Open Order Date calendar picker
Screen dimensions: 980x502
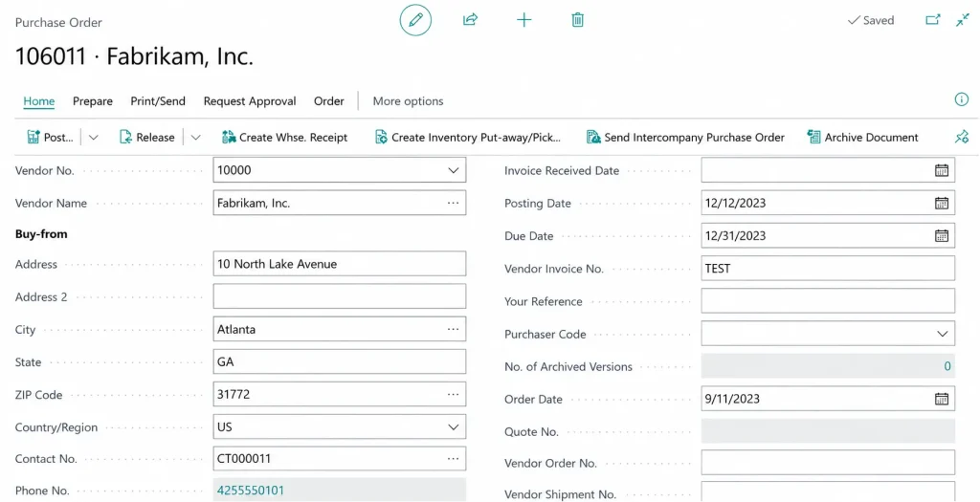pos(942,399)
